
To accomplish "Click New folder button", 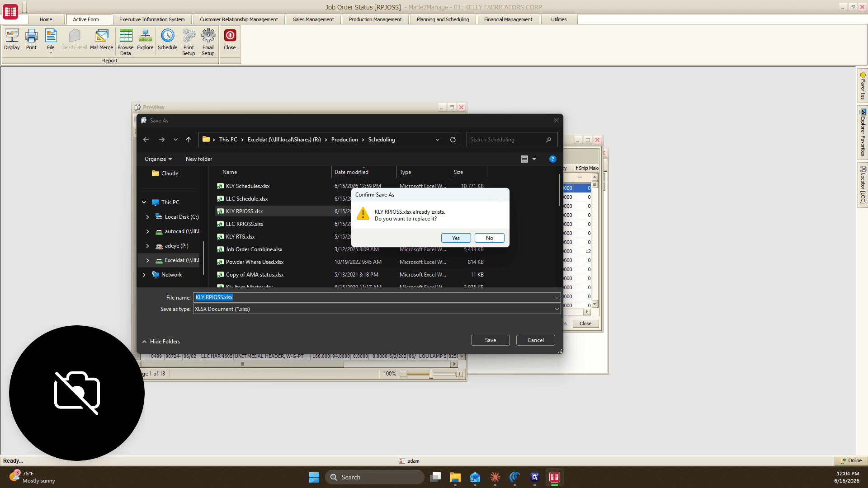I will click(x=199, y=159).
